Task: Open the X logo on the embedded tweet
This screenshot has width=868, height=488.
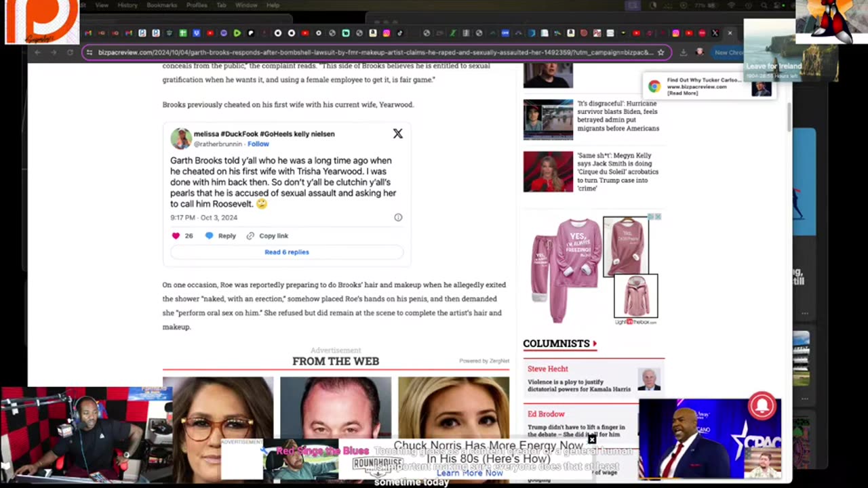Action: 397,134
